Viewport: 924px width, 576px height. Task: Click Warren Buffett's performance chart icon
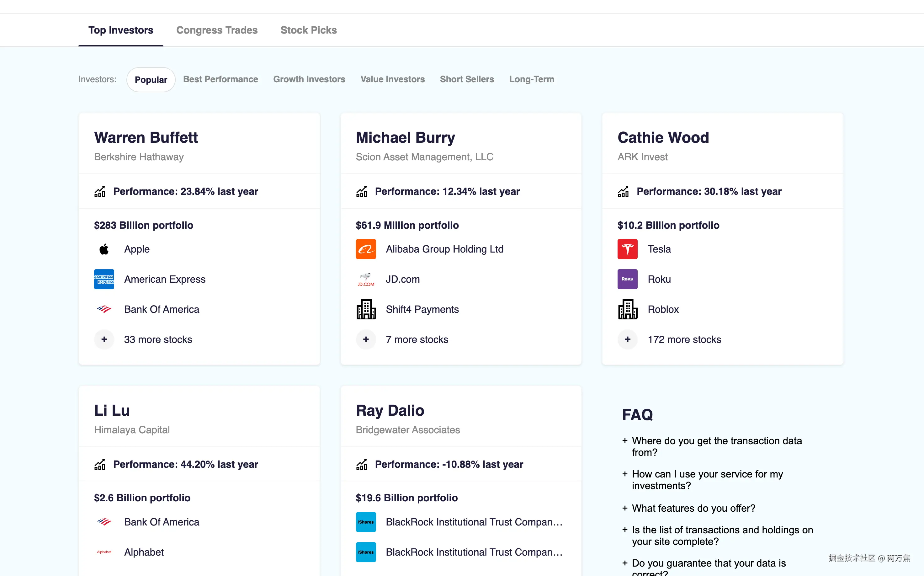[x=100, y=192]
